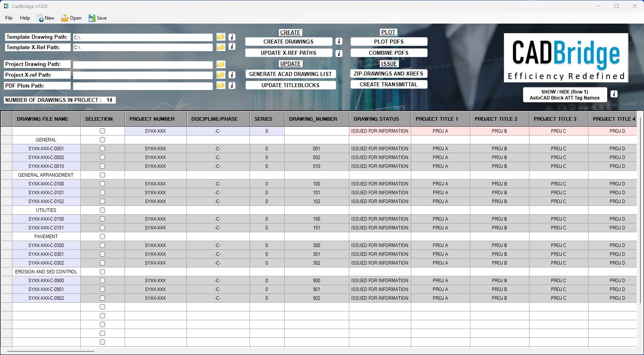Image resolution: width=644 pixels, height=355 pixels.
Task: Click the PROJECT TITLE 1 column header
Action: click(x=440, y=119)
